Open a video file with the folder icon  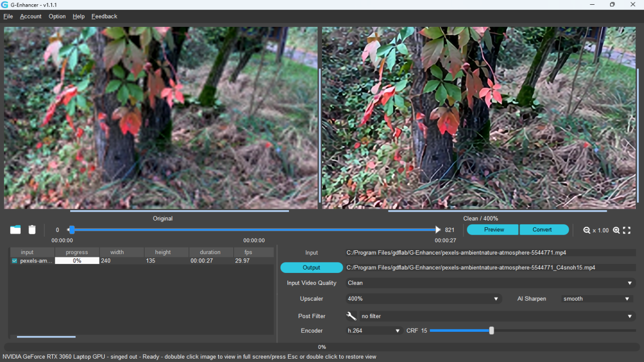click(x=15, y=230)
